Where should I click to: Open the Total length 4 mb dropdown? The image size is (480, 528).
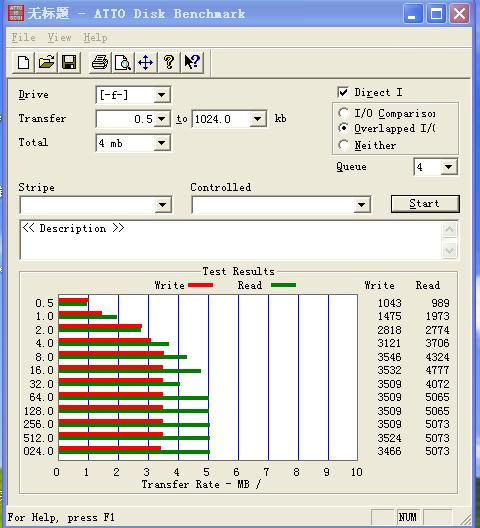(x=162, y=143)
